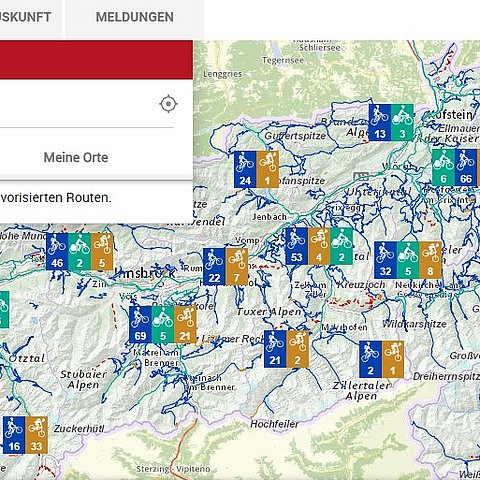Click orange marker with 5 beside 46 cluster
The height and width of the screenshot is (480, 480).
102,251
